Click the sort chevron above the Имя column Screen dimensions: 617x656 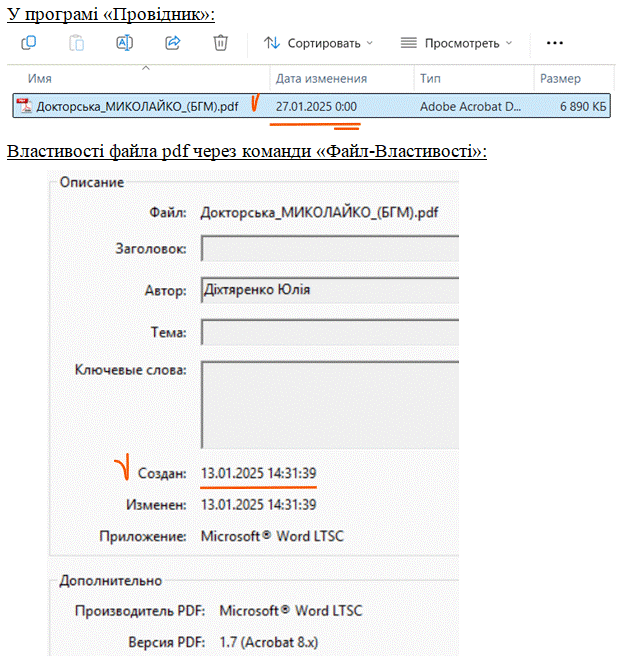point(145,68)
